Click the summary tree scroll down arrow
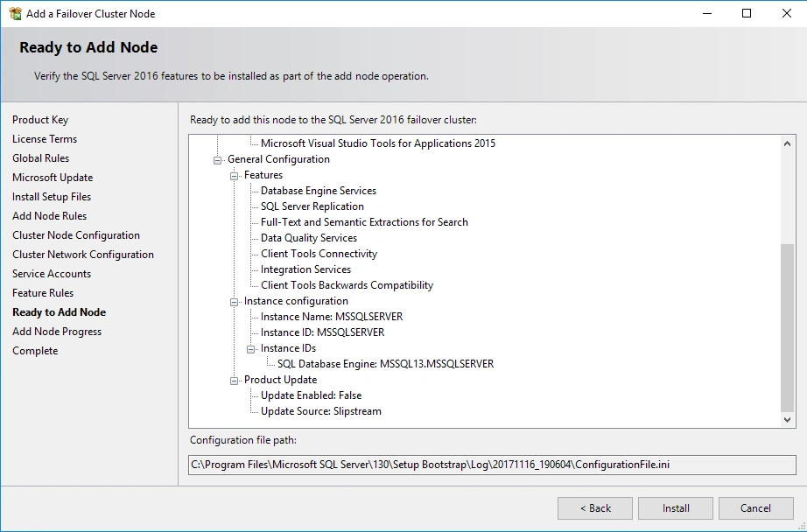The image size is (807, 532). click(787, 420)
